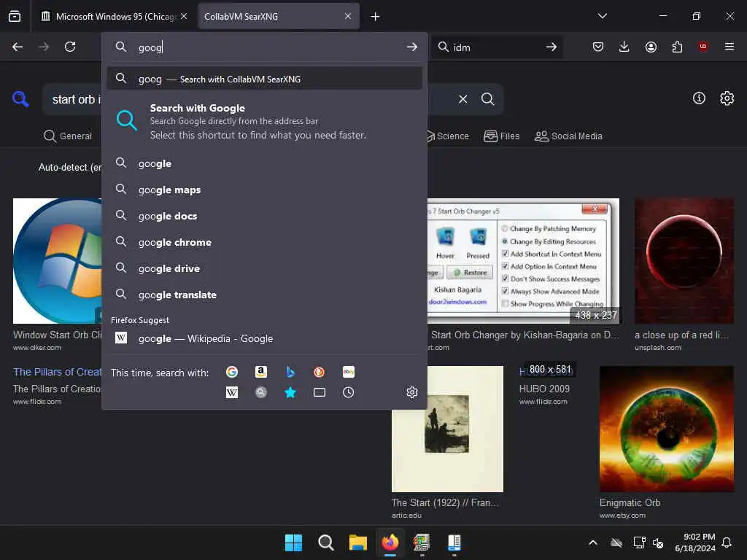This screenshot has height=560, width=747.
Task: Search this time with the Bing icon
Action: [290, 372]
